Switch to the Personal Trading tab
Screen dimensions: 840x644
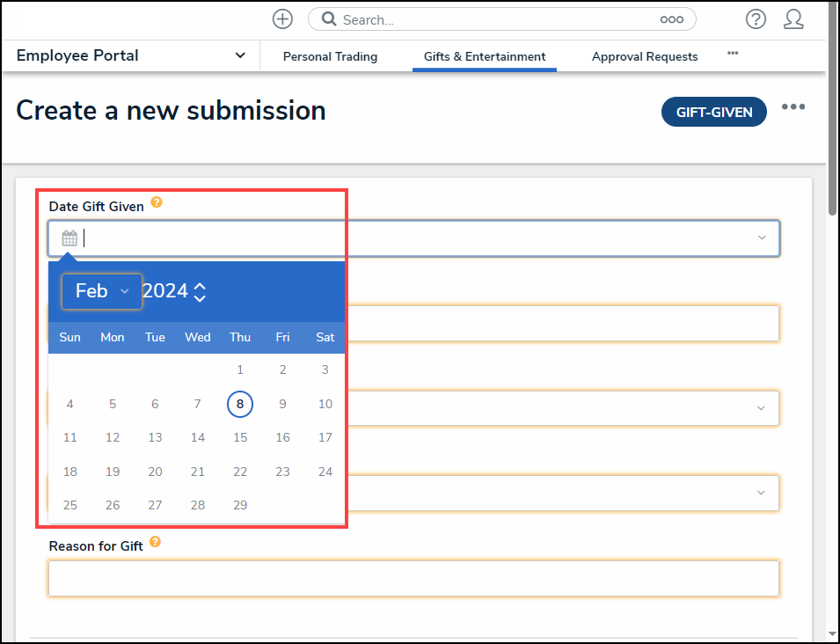point(330,56)
